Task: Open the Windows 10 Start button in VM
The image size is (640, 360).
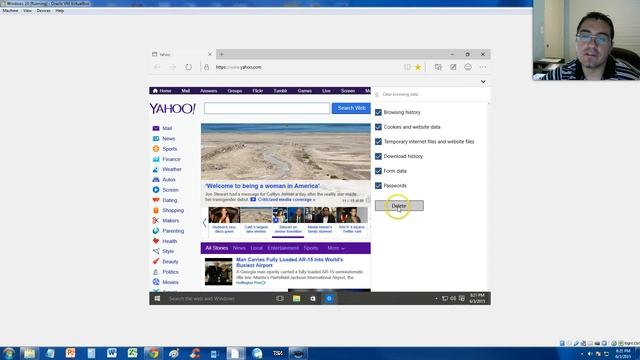Action: [158, 298]
